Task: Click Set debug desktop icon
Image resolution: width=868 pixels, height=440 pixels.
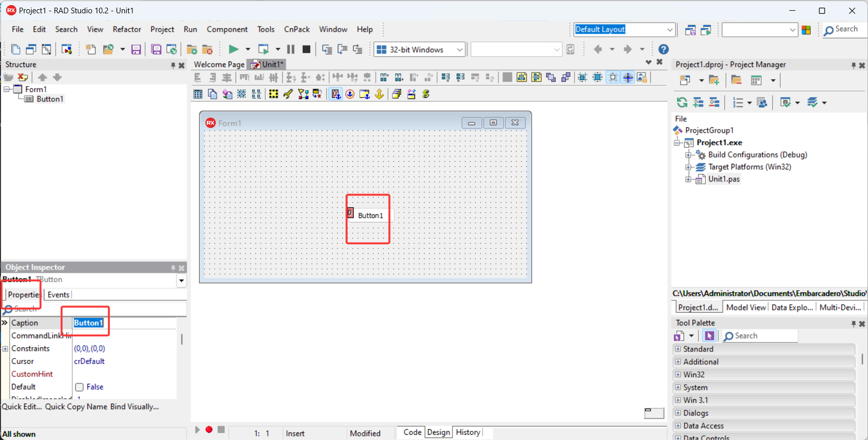Action: pos(706,30)
